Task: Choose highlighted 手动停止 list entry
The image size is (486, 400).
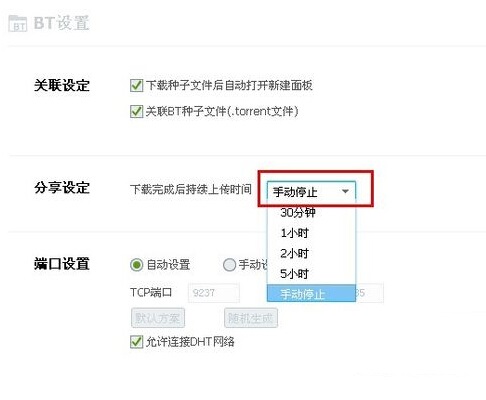Action: click(x=311, y=293)
